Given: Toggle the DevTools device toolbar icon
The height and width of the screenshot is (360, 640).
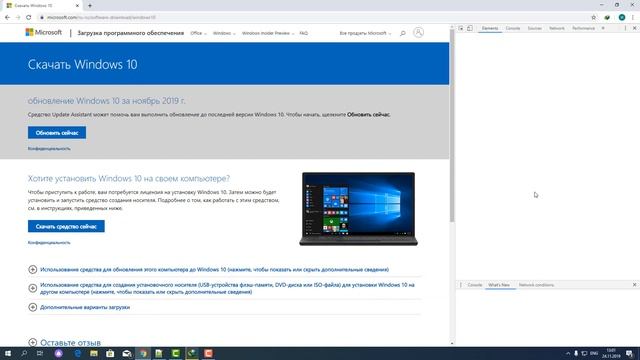Looking at the screenshot, I should (x=470, y=28).
